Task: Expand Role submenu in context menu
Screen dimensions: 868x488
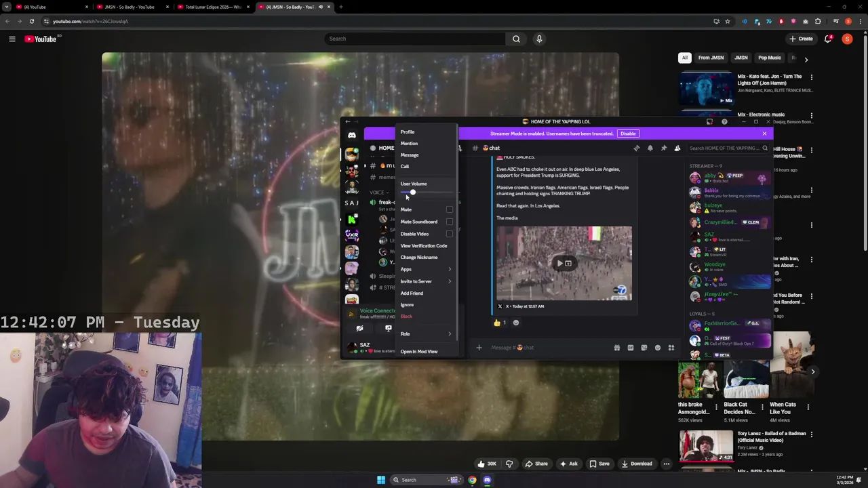Action: [x=426, y=333]
